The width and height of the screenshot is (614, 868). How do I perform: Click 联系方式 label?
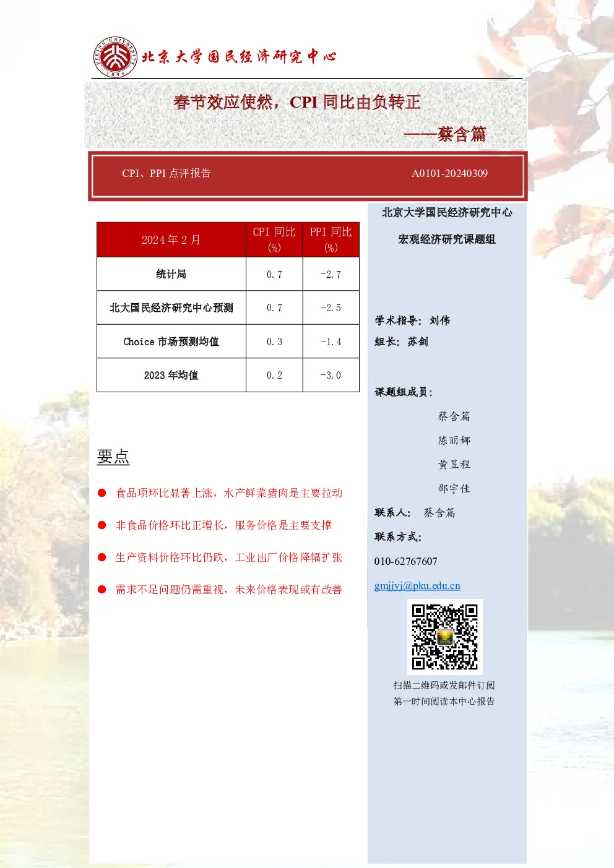(398, 537)
